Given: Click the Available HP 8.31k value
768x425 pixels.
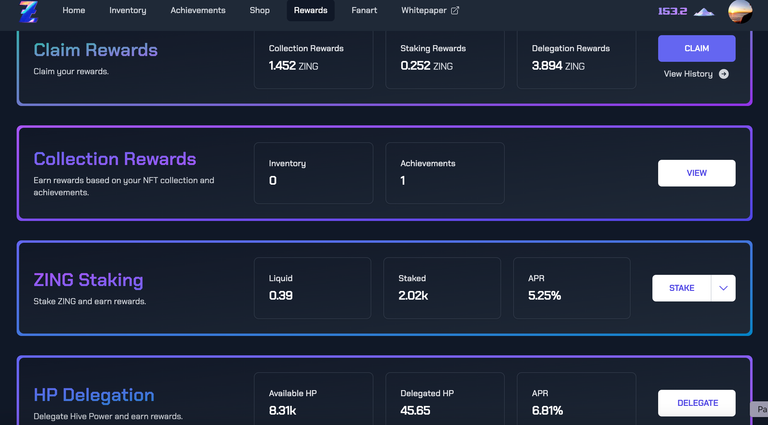Looking at the screenshot, I should (x=282, y=411).
